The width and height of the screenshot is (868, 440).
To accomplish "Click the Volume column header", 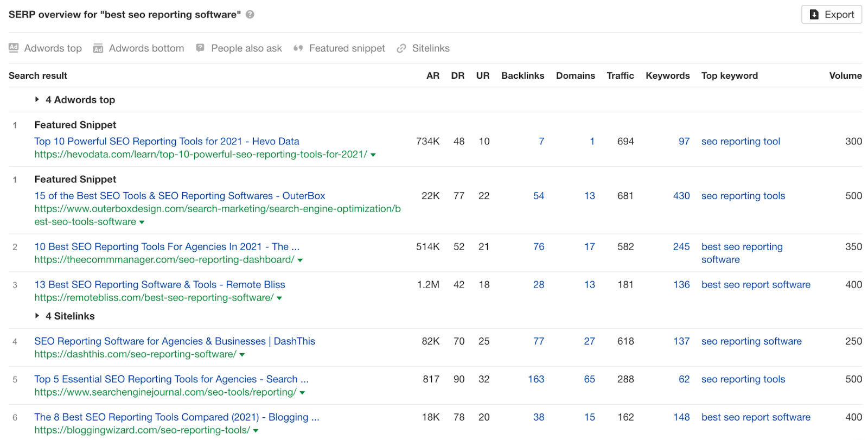I will pos(846,76).
